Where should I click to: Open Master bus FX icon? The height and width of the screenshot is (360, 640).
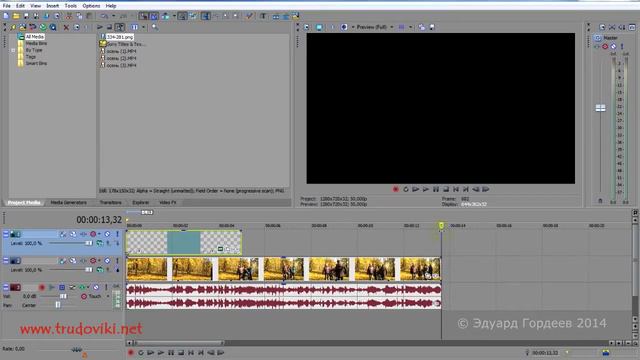pyautogui.click(x=597, y=47)
